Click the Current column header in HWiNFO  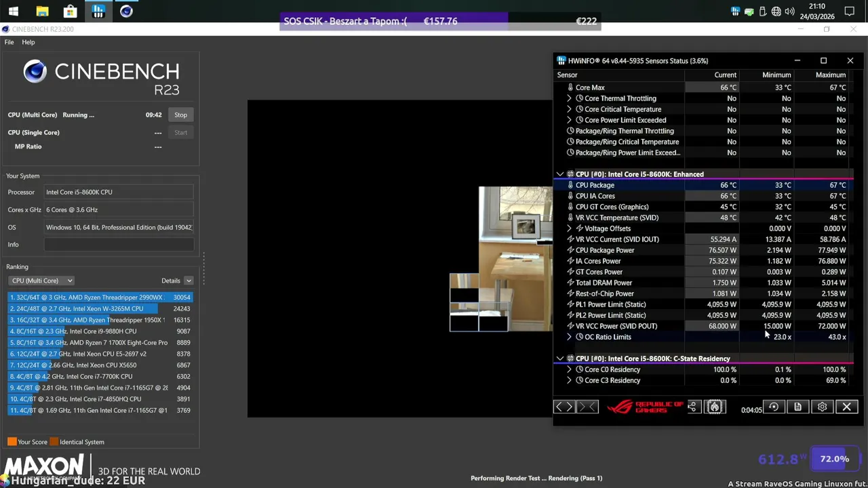point(725,75)
